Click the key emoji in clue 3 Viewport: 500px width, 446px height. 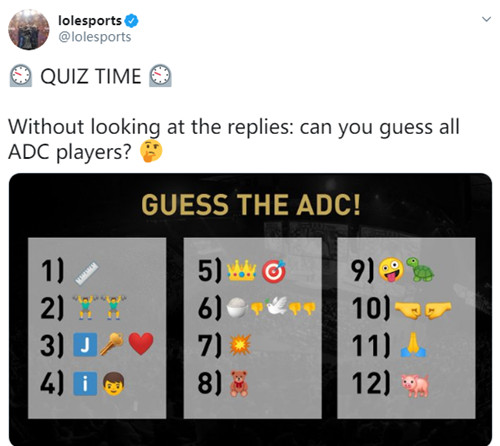click(112, 344)
